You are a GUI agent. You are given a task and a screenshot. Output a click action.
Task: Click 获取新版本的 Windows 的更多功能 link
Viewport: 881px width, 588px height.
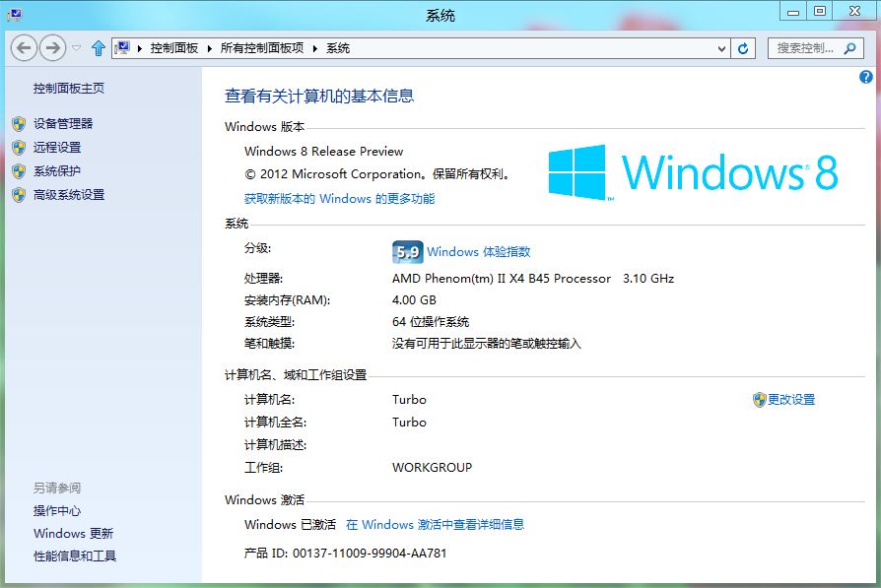(339, 198)
